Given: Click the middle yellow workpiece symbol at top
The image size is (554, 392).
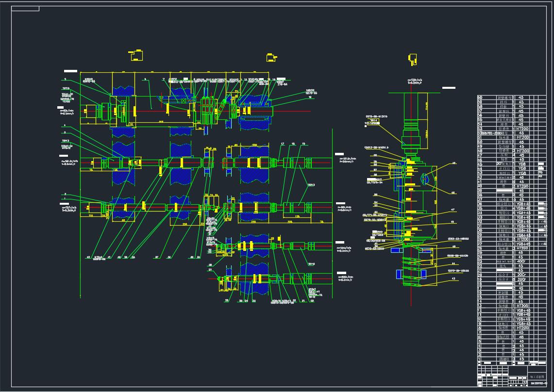Looking at the screenshot, I should click(271, 58).
